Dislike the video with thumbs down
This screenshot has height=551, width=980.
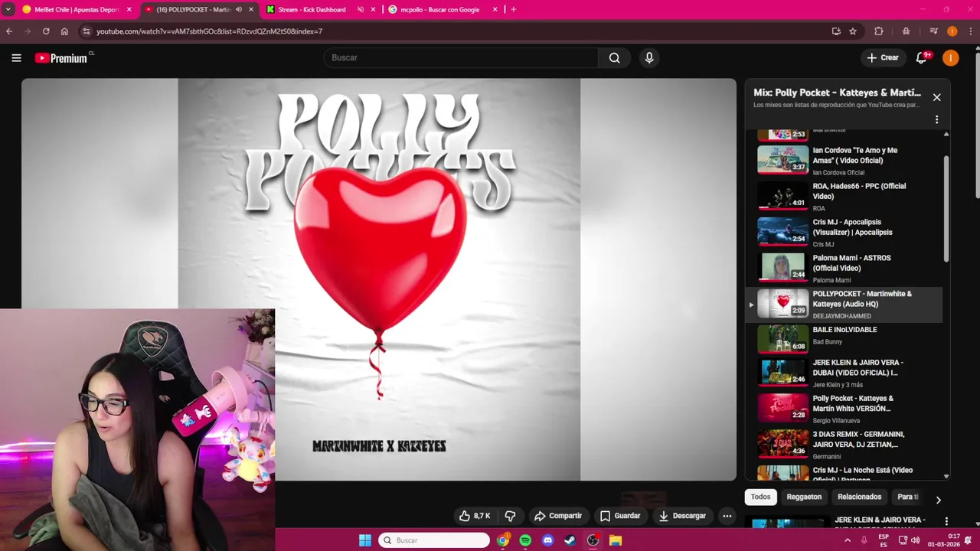point(510,516)
